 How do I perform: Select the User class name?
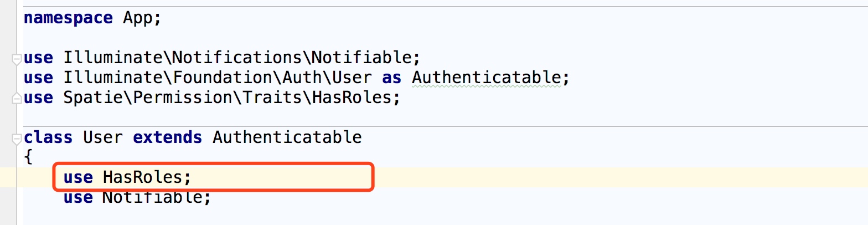[102, 137]
